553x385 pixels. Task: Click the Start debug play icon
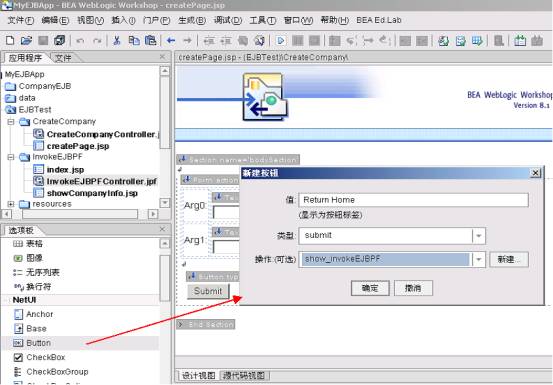(x=281, y=41)
